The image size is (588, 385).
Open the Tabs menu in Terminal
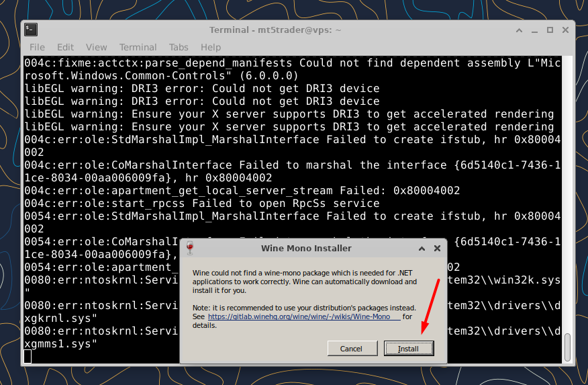tap(179, 47)
